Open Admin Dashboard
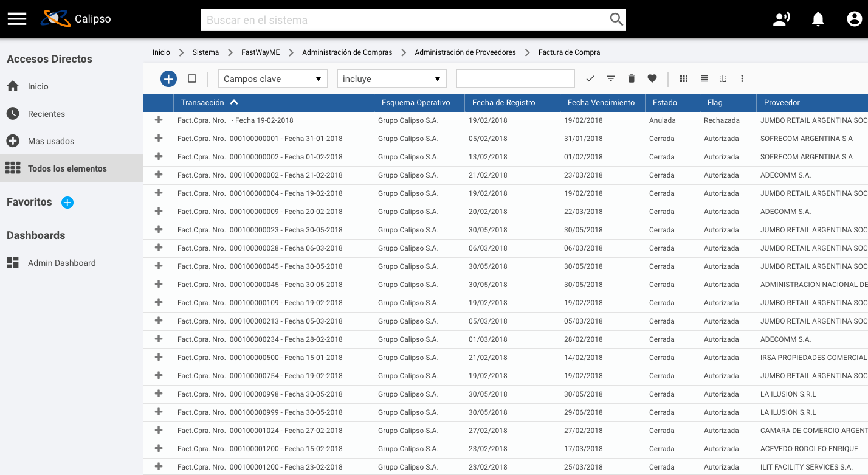This screenshot has height=475, width=868. pyautogui.click(x=72, y=263)
